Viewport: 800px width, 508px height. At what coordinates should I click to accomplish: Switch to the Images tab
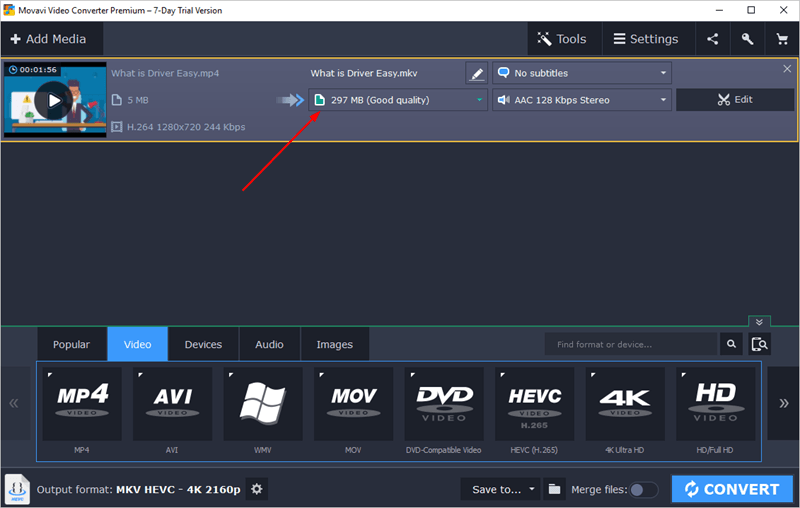point(335,344)
